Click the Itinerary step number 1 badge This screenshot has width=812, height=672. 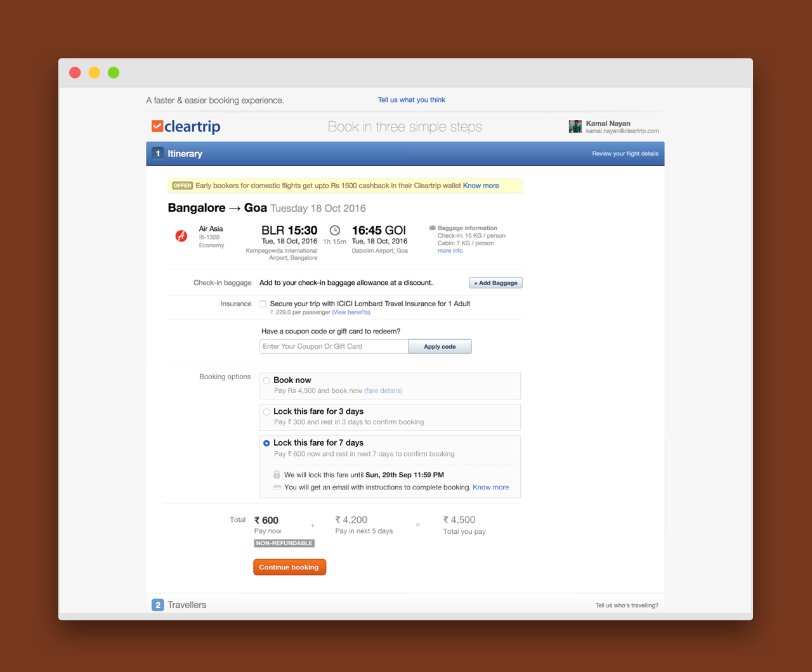[x=158, y=153]
